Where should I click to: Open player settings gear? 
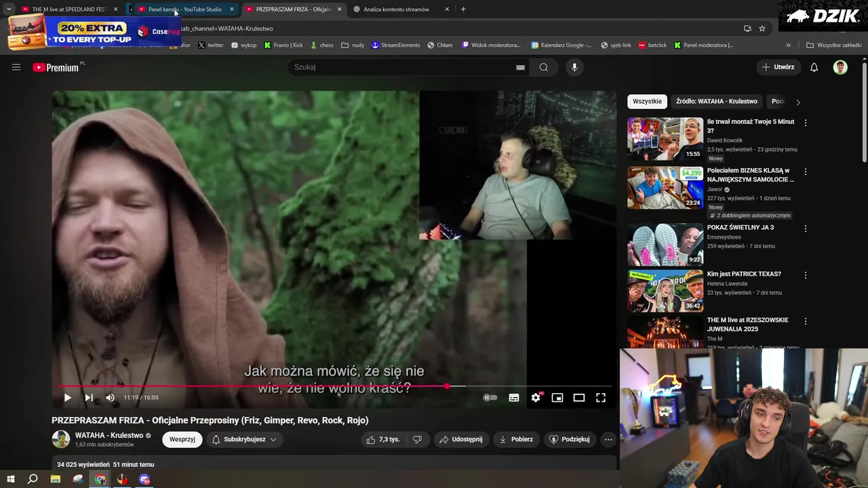pyautogui.click(x=536, y=398)
